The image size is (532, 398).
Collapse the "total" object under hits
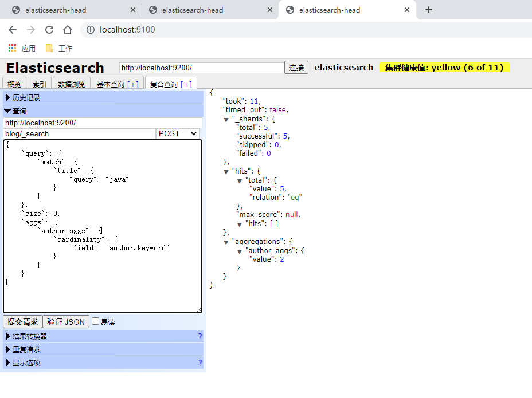[240, 181]
